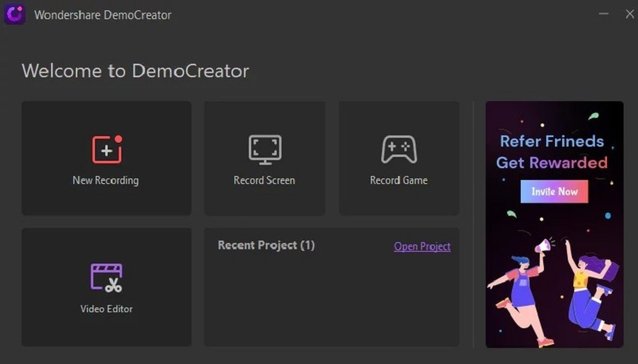Click the Video Editor scissors clapboard icon
This screenshot has width=638, height=364.
[x=106, y=278]
